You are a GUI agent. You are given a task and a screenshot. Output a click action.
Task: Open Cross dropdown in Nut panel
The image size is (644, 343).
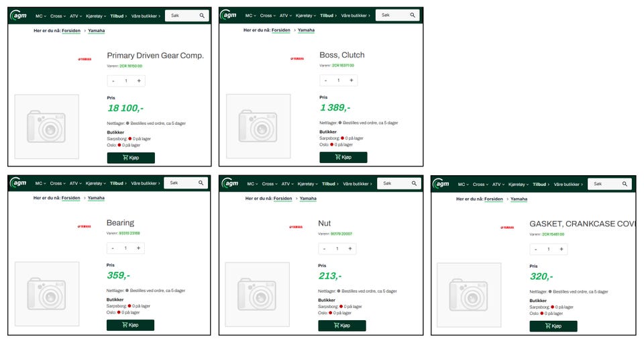(270, 184)
